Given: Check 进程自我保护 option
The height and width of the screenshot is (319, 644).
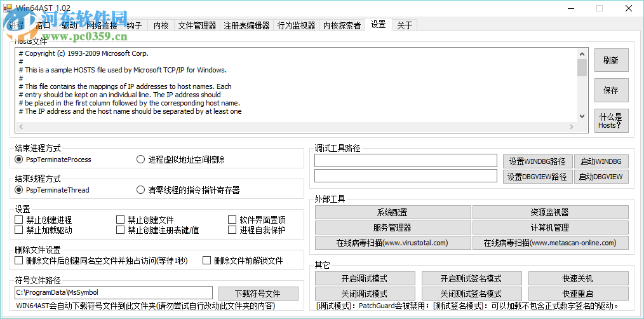Looking at the screenshot, I should click(x=257, y=230).
